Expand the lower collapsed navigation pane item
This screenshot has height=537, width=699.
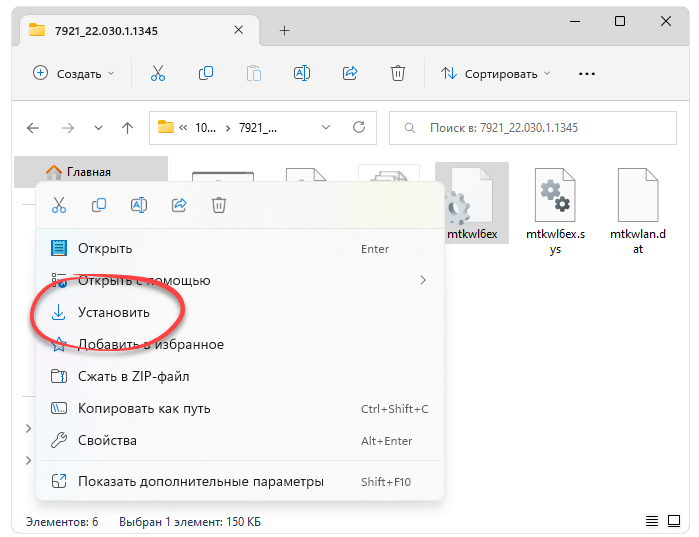[x=29, y=460]
